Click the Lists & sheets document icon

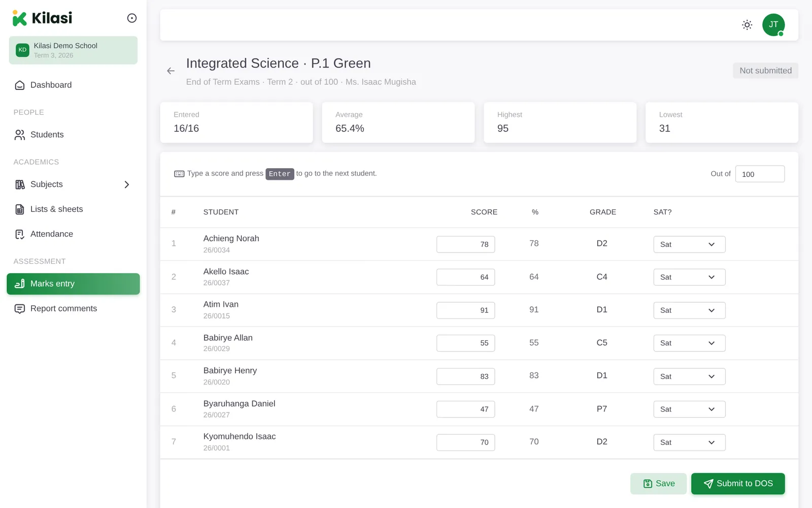click(20, 209)
